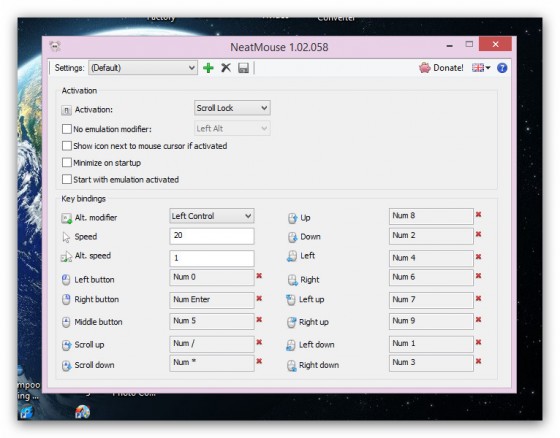Screen dimensions: 560x438
Task: Delete the current settings profile with the X icon
Action: [226, 68]
